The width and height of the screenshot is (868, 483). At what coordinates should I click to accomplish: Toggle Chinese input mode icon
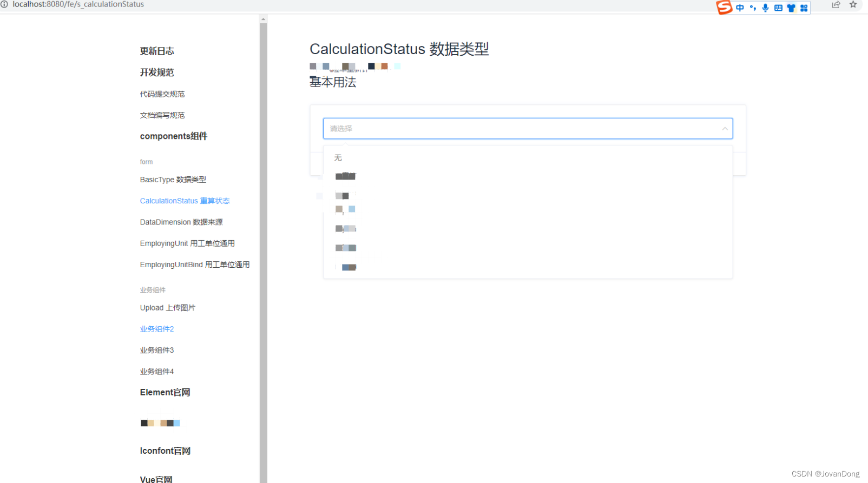(x=740, y=8)
